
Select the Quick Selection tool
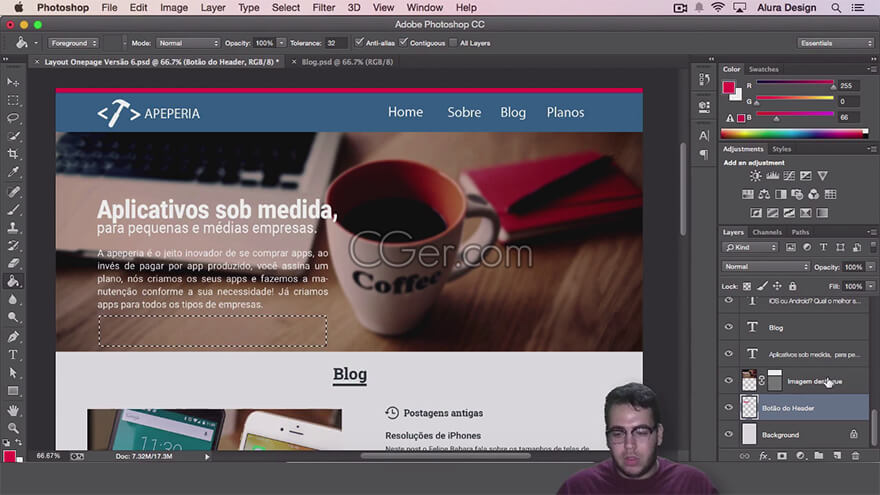(x=13, y=136)
